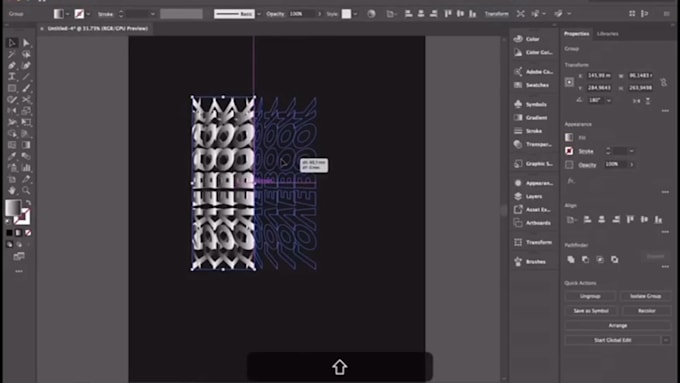Set fill to None in toolbar
The height and width of the screenshot is (383, 680).
click(x=28, y=233)
